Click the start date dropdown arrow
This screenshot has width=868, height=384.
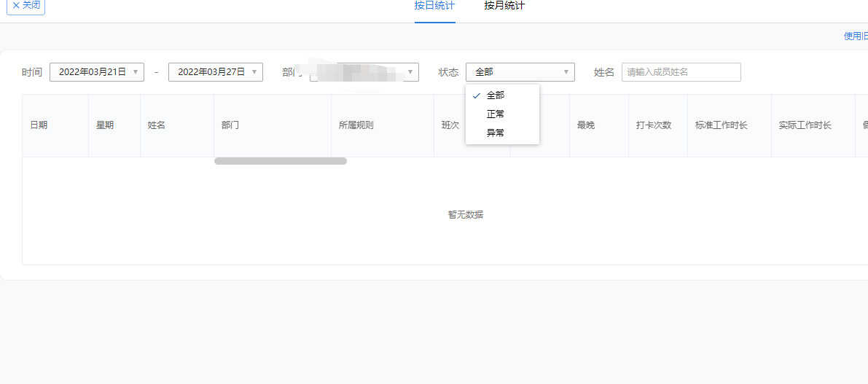pos(135,72)
